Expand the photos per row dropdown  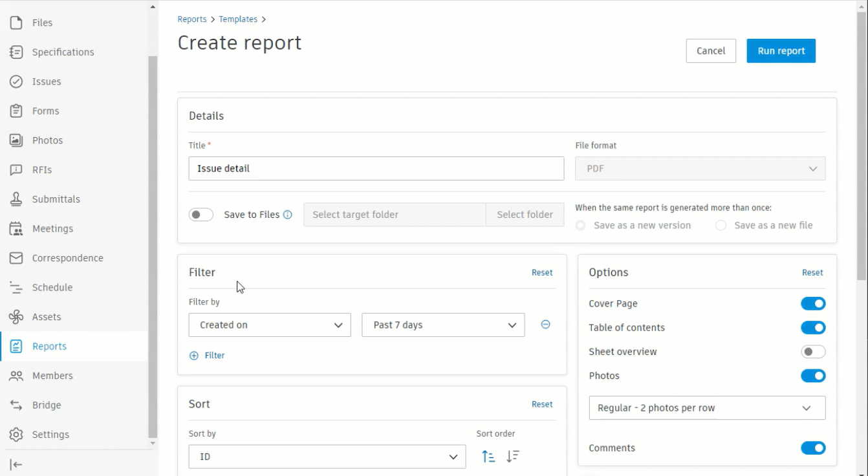(707, 408)
